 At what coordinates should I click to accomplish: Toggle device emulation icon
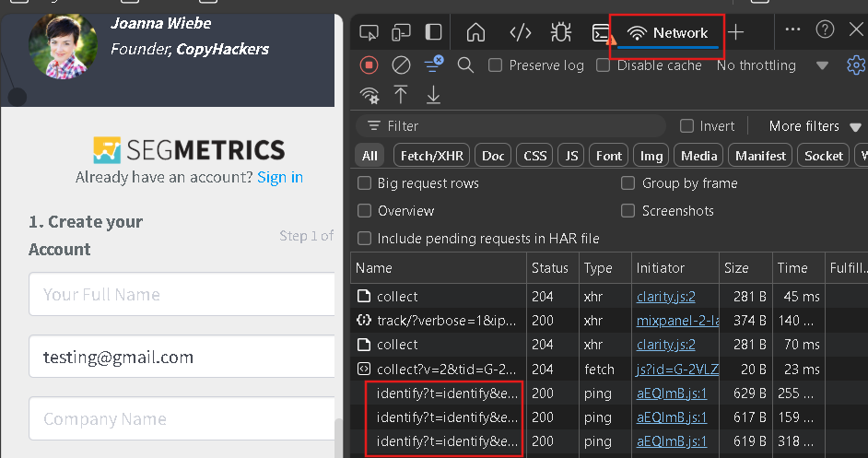pos(401,32)
